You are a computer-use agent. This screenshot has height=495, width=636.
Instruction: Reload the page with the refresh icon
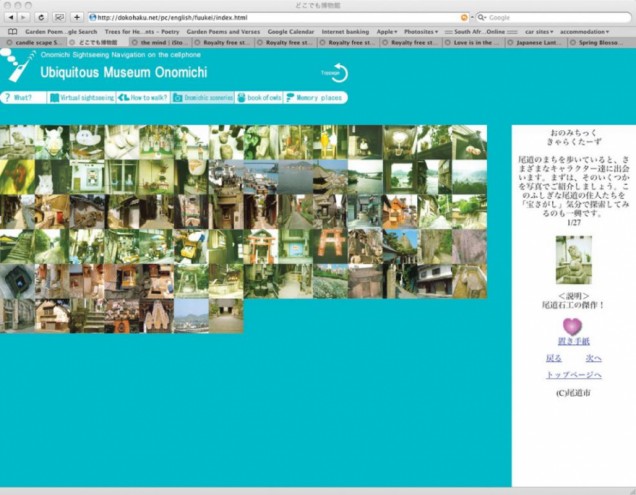(41, 17)
